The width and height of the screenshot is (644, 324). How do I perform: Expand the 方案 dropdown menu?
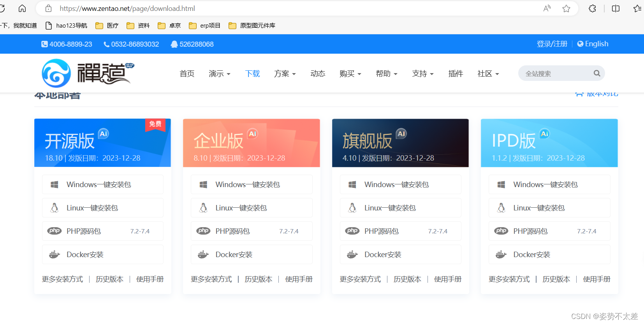pos(285,74)
